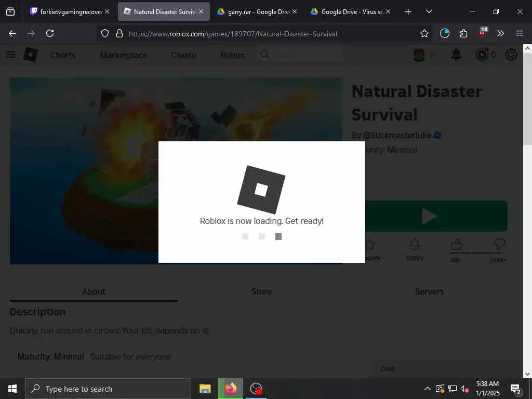Open the Robux page link
This screenshot has width=532, height=399.
232,55
